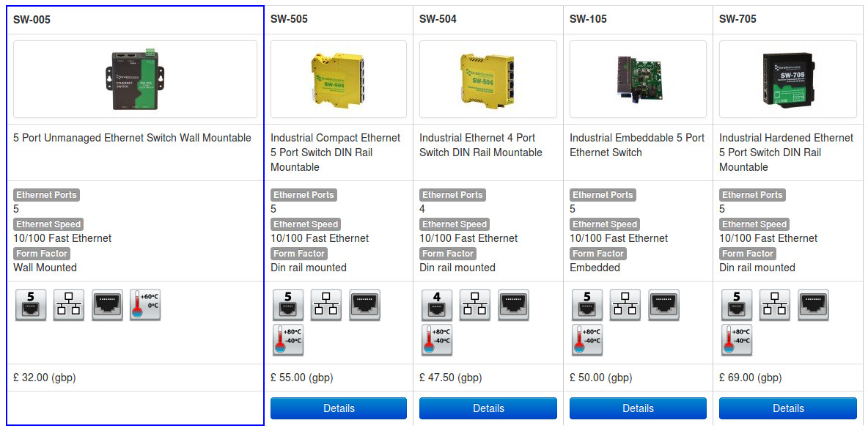Click the SW-005 Ethernet Ports label
Image resolution: width=868 pixels, height=434 pixels.
click(x=46, y=195)
